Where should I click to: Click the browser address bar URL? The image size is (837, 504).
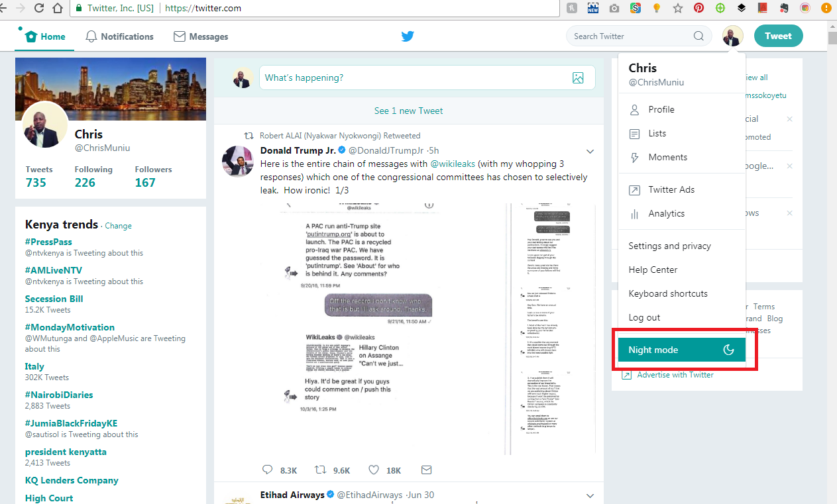click(203, 9)
